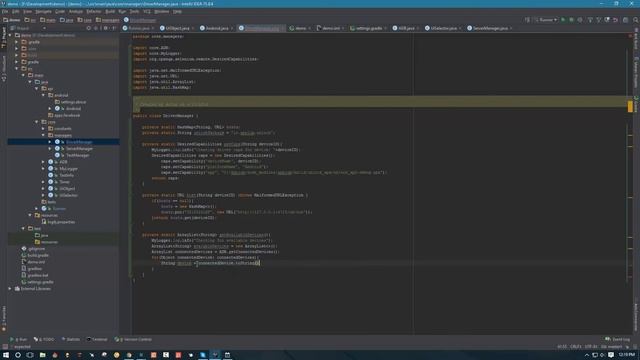The height and width of the screenshot is (360, 640).
Task: Select .gitignore file in project tree
Action: [x=36, y=249]
